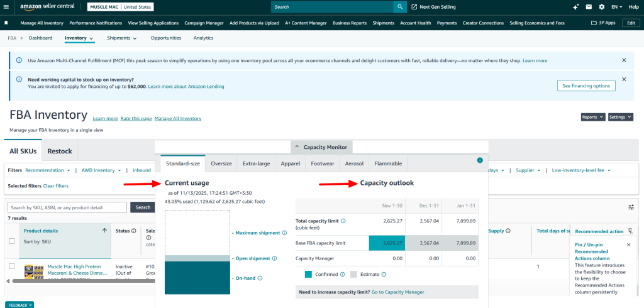Show info for Total capacity limit

click(343, 221)
